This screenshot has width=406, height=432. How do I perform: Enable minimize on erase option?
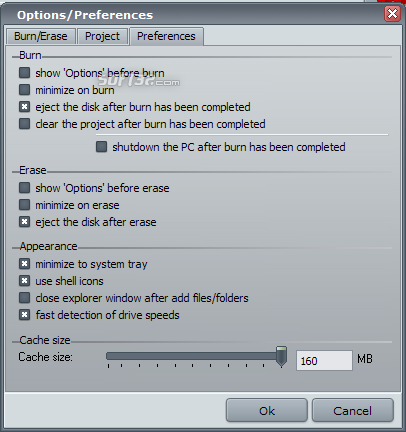[24, 205]
